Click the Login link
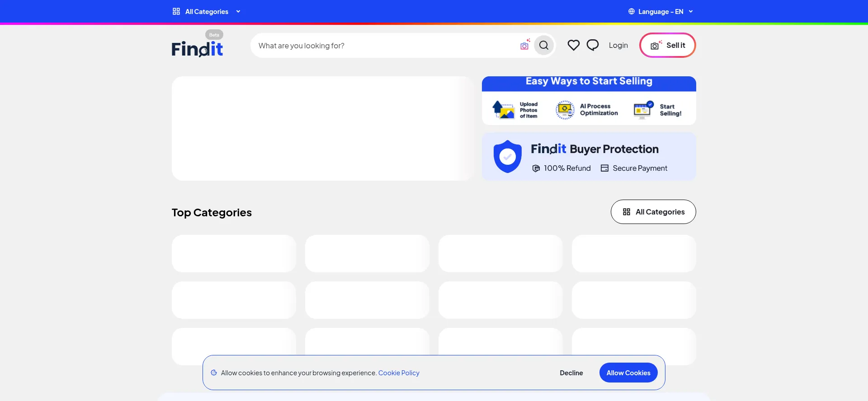Image resolution: width=868 pixels, height=401 pixels. (x=618, y=45)
